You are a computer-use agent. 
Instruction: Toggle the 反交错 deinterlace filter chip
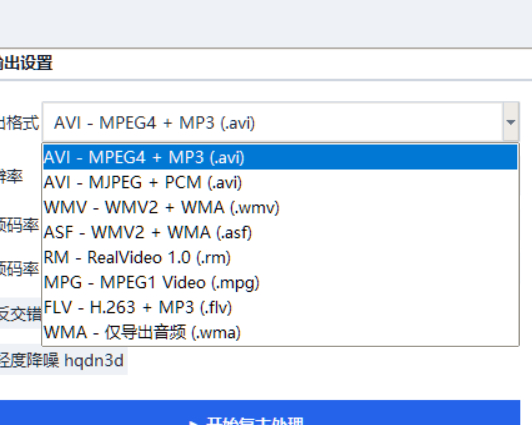pos(20,313)
